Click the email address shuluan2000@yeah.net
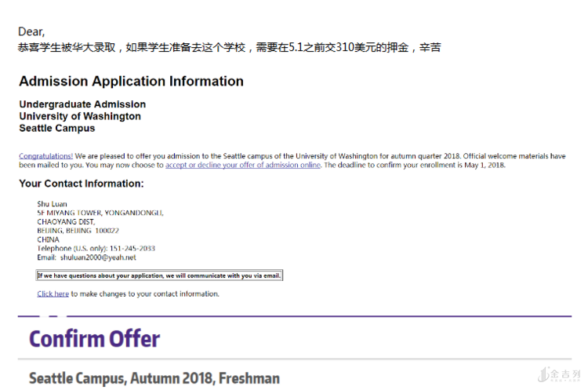 point(98,257)
